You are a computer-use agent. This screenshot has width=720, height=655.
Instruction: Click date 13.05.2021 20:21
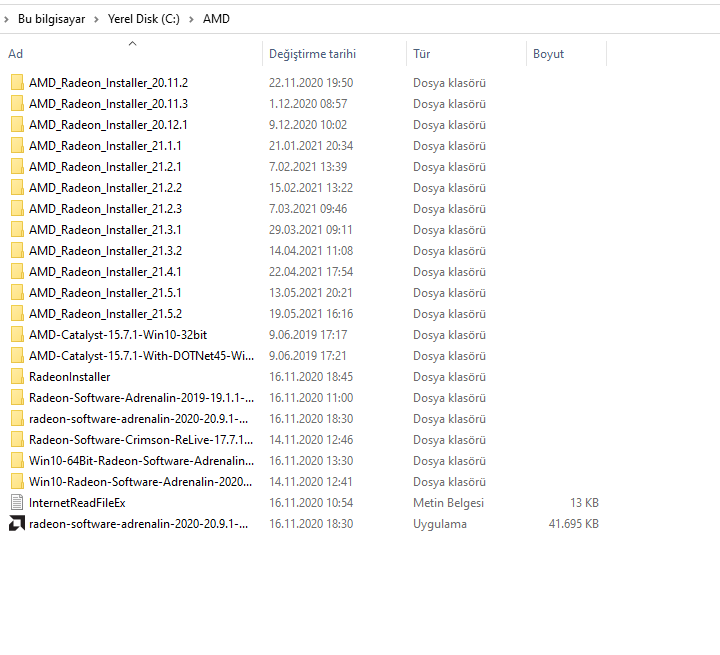[x=311, y=293]
